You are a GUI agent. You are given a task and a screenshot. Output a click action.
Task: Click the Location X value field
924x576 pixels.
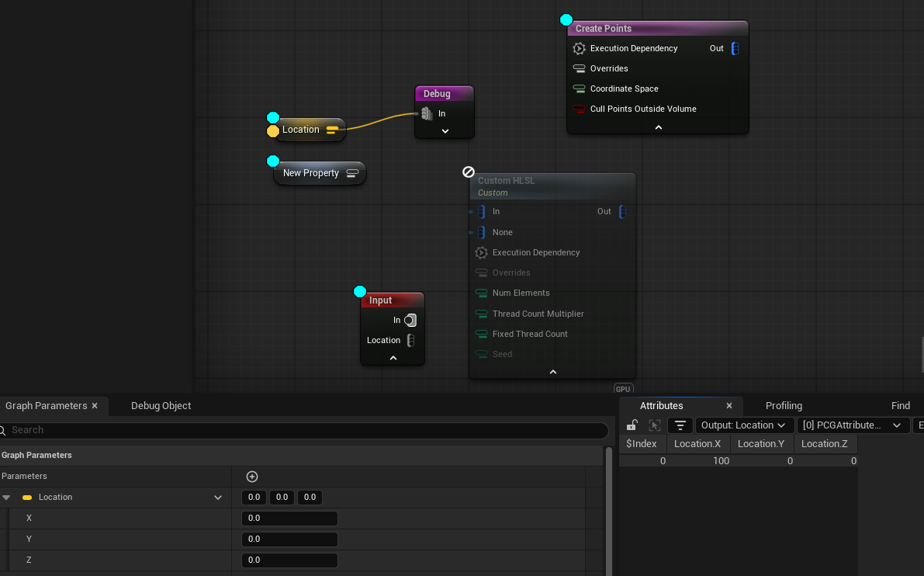[x=289, y=519]
